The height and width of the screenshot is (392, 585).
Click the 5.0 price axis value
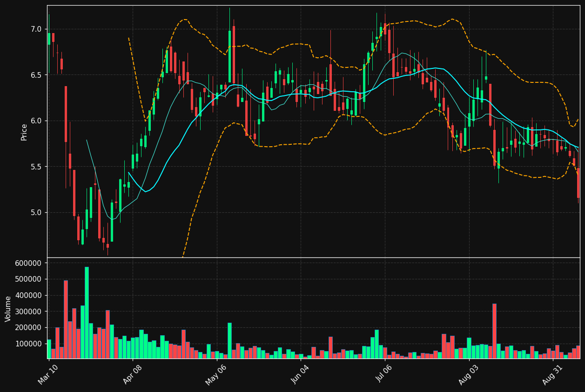(x=36, y=213)
